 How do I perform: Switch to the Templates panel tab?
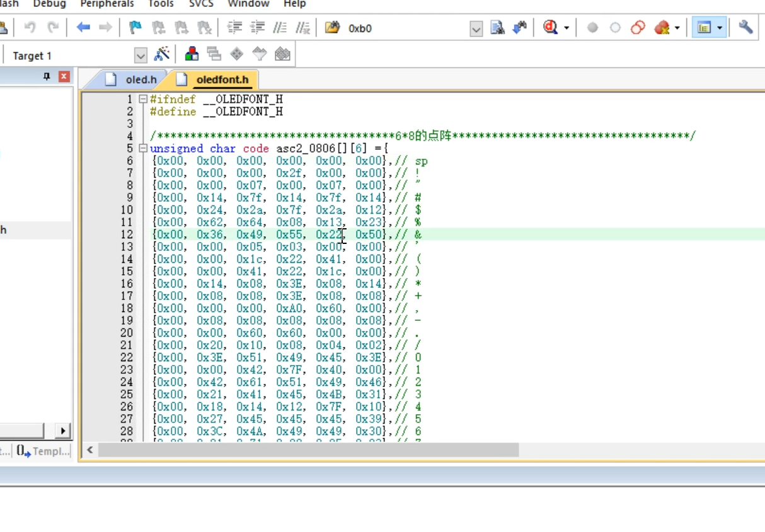click(43, 451)
